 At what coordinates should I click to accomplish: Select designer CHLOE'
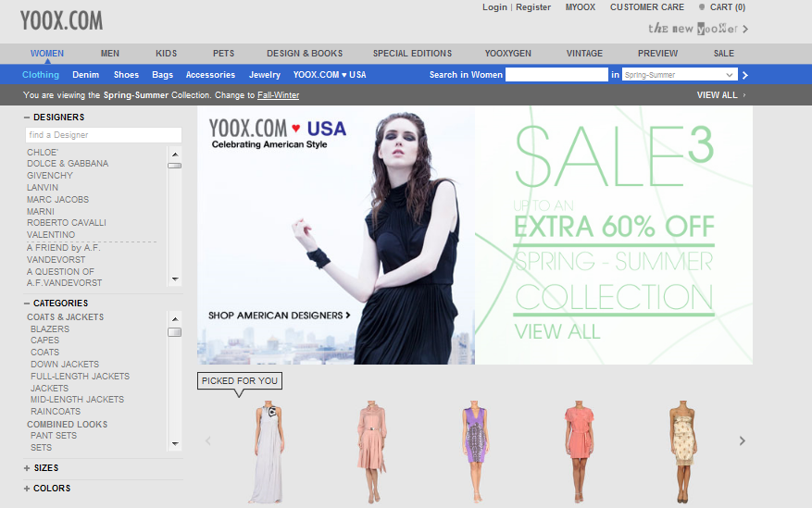[43, 153]
